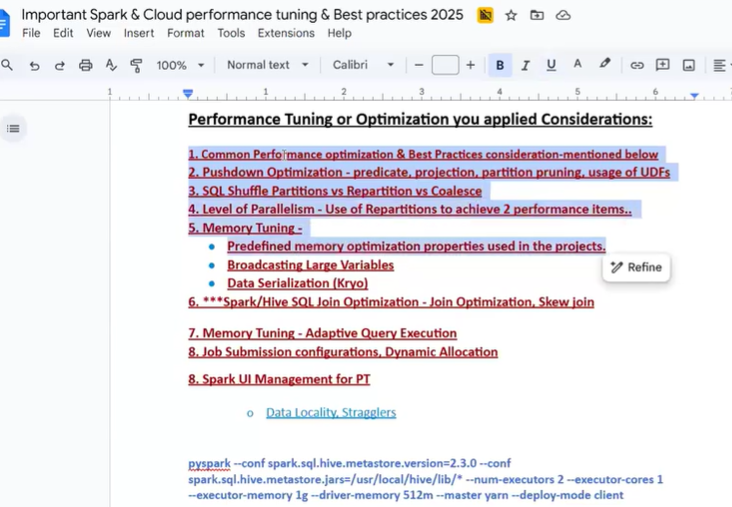Image resolution: width=732 pixels, height=507 pixels.
Task: Click the font size input box
Action: click(x=445, y=65)
